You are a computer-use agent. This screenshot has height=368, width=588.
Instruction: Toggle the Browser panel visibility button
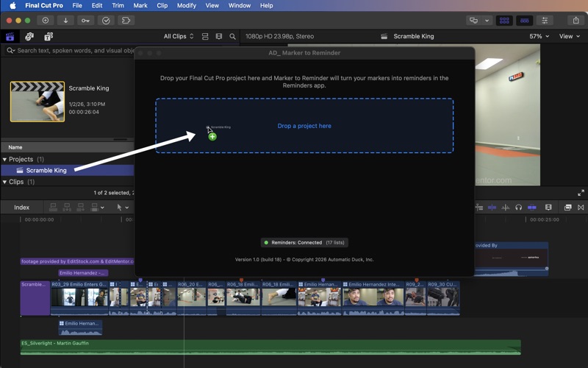[504, 21]
